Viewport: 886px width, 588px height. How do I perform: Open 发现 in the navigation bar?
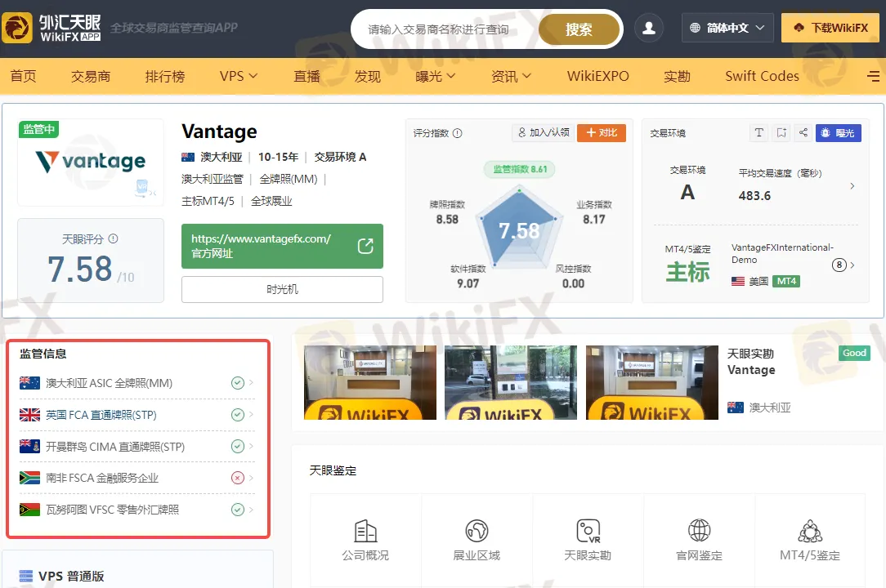pos(367,76)
